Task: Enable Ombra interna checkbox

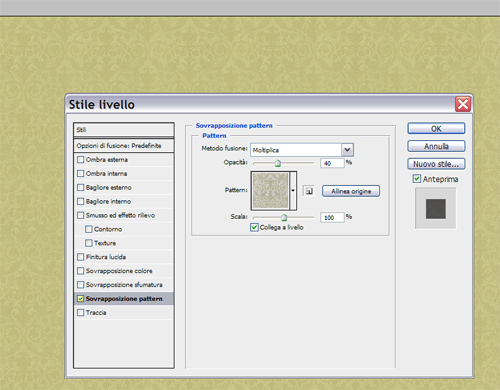Action: tap(80, 173)
